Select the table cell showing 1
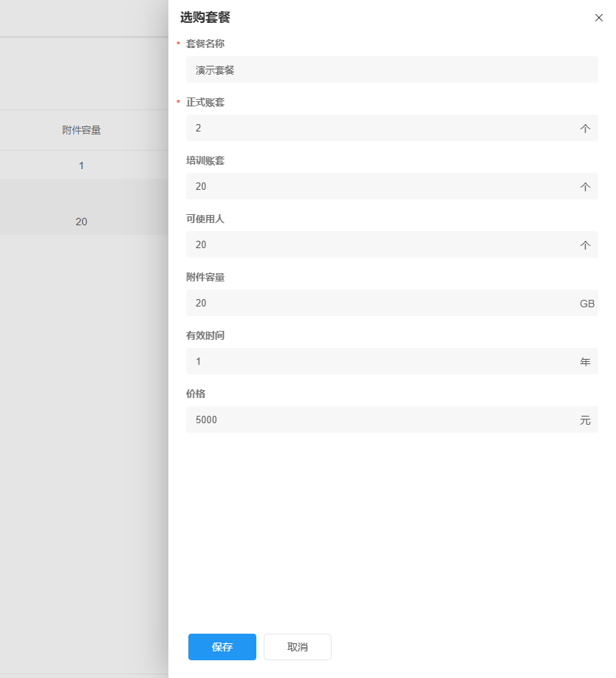 click(81, 165)
